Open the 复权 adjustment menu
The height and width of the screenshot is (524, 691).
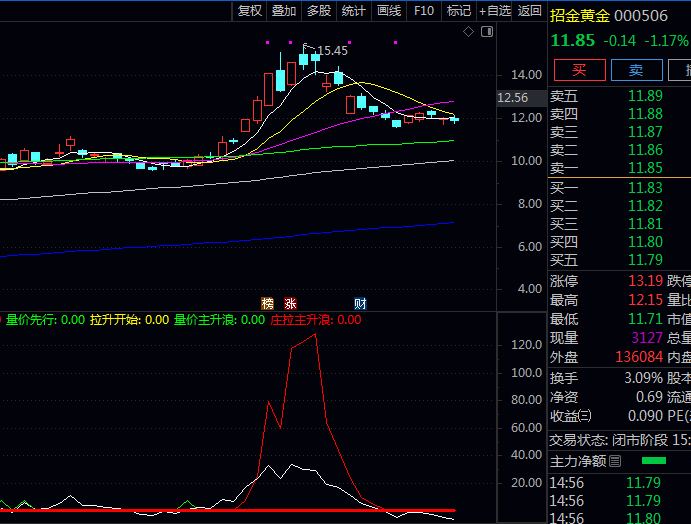[x=249, y=11]
